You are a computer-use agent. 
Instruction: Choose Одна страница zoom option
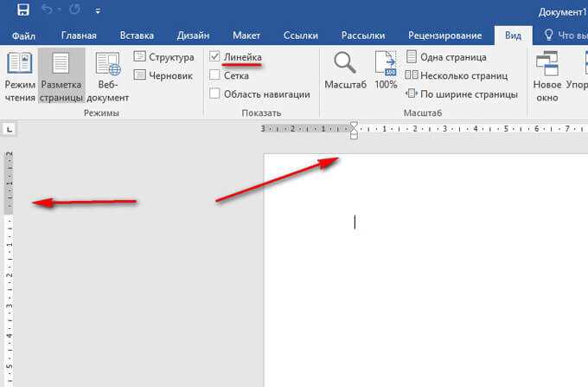446,57
